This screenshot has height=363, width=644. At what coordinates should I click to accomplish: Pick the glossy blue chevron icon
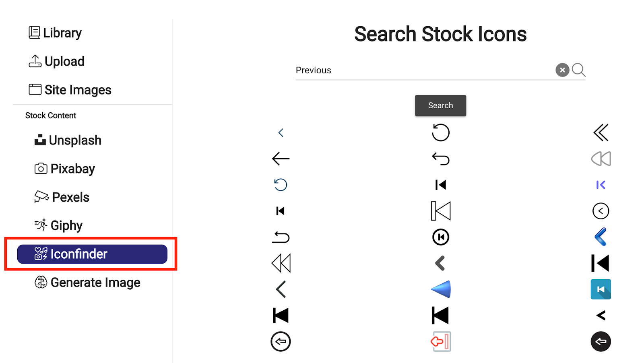pos(601,237)
